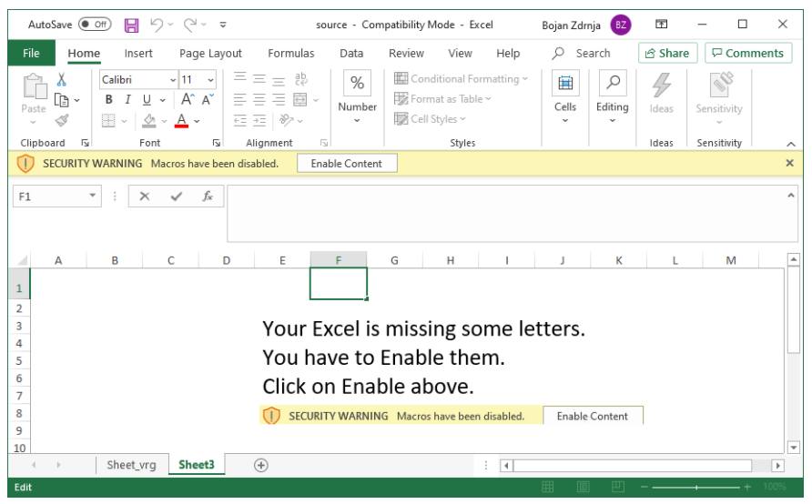This screenshot has height=504, width=812.
Task: Click the Ideas lightning icon
Action: (661, 85)
